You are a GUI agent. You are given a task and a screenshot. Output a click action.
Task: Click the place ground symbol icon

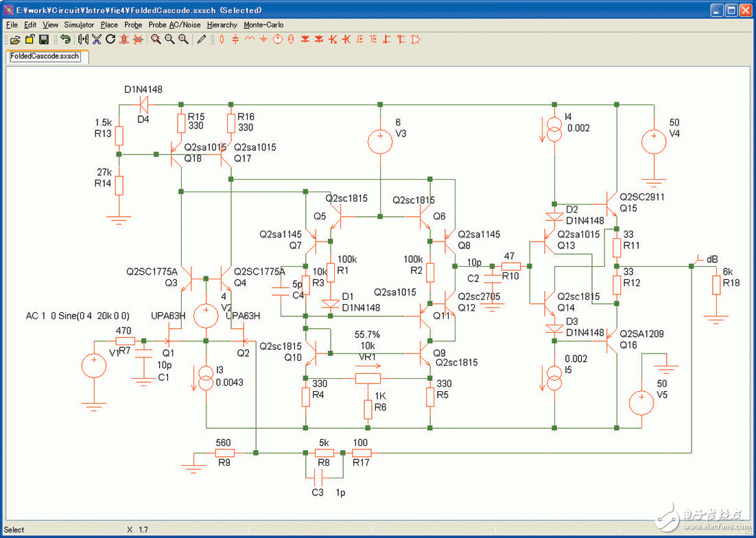coord(263,40)
